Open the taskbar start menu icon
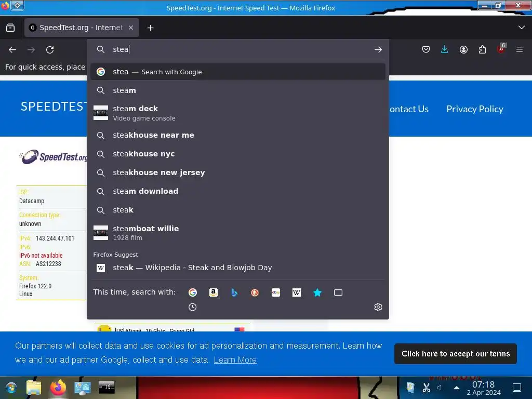 [x=11, y=388]
